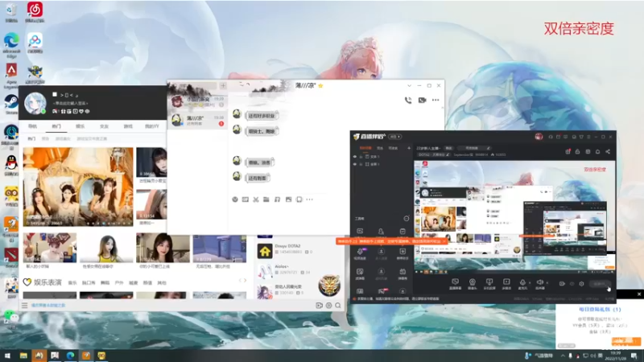
Task: Click the speaker icon in streaming toolbar
Action: (x=539, y=282)
